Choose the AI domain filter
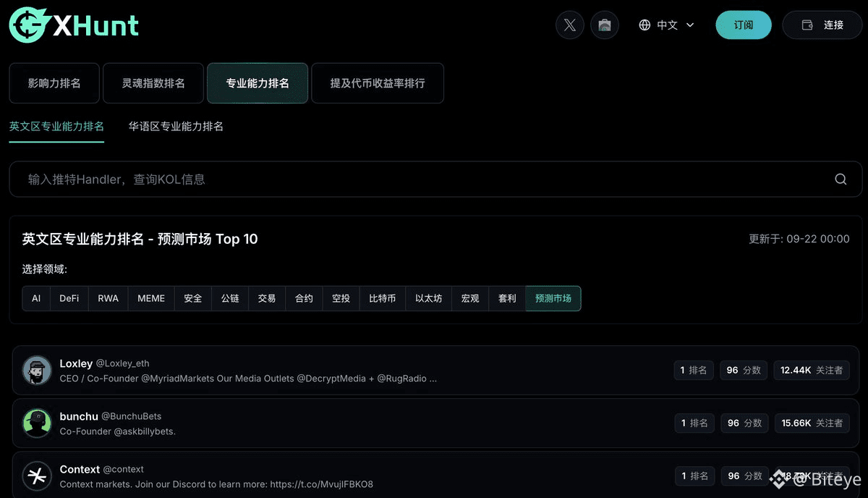The image size is (868, 498). point(36,298)
